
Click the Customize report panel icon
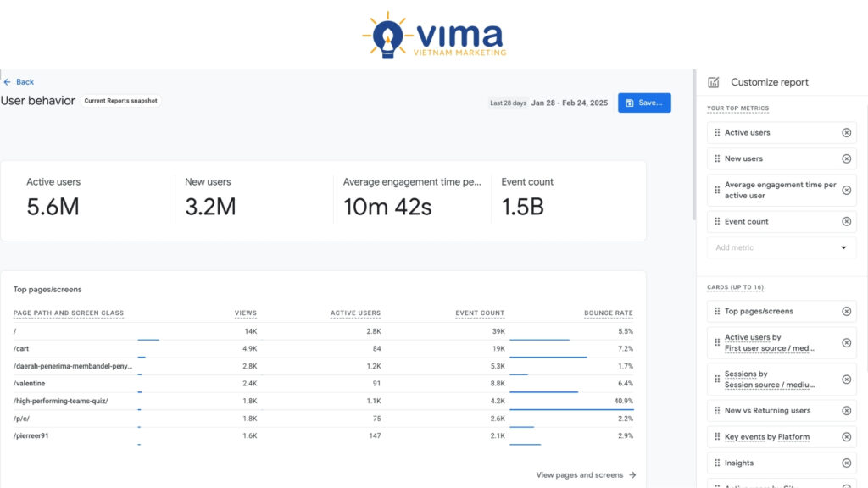coord(714,82)
